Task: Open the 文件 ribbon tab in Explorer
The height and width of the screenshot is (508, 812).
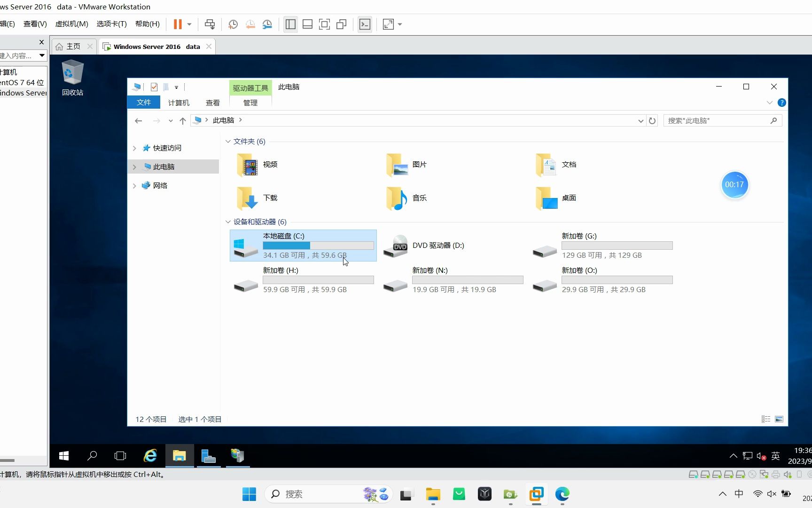Action: pos(144,103)
